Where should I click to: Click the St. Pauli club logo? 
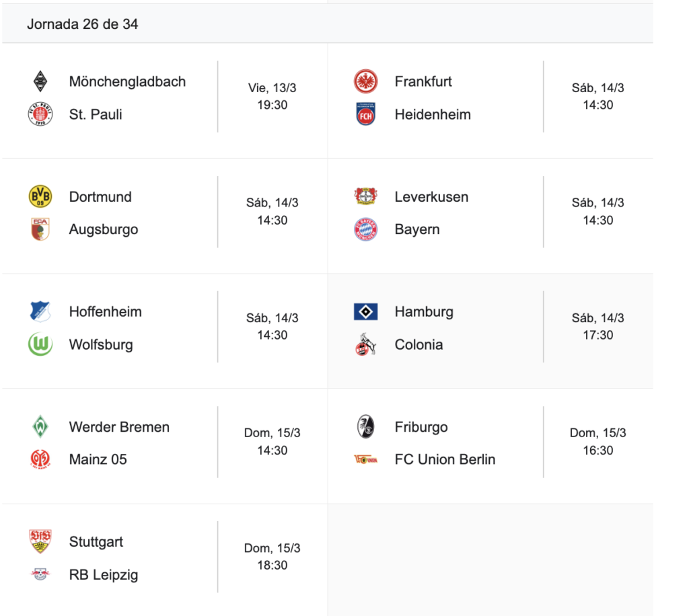point(40,114)
